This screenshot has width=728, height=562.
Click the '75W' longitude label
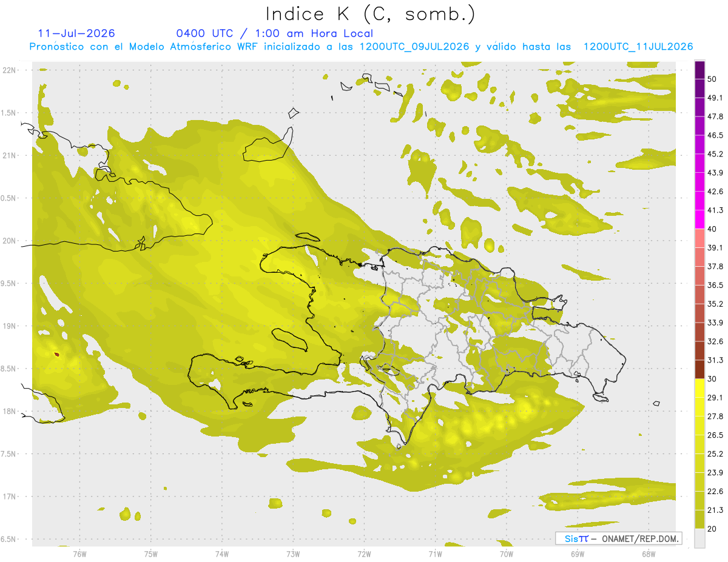[150, 554]
